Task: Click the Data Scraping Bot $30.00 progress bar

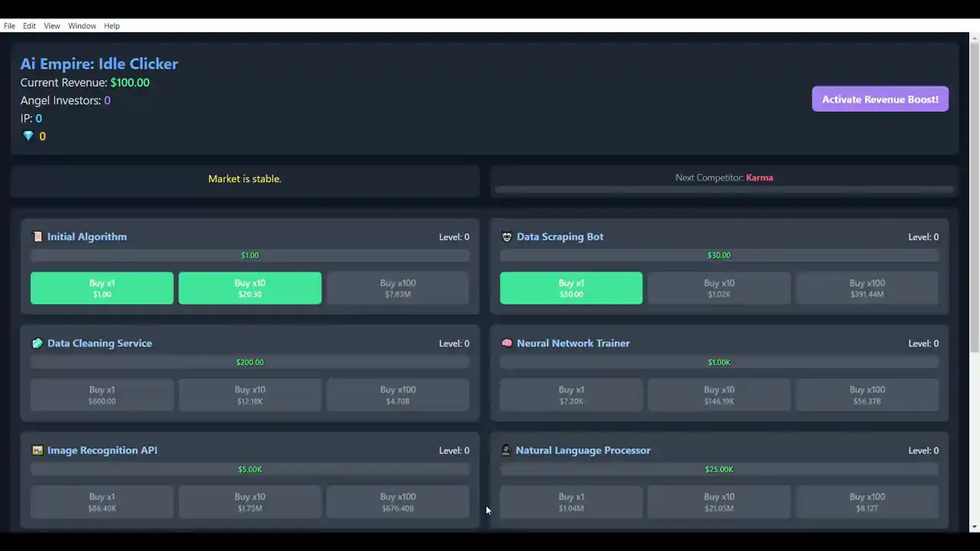Action: (719, 256)
